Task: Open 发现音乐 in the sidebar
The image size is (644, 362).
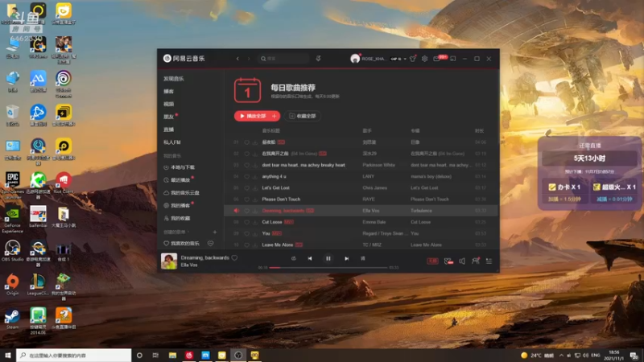Action: point(174,78)
